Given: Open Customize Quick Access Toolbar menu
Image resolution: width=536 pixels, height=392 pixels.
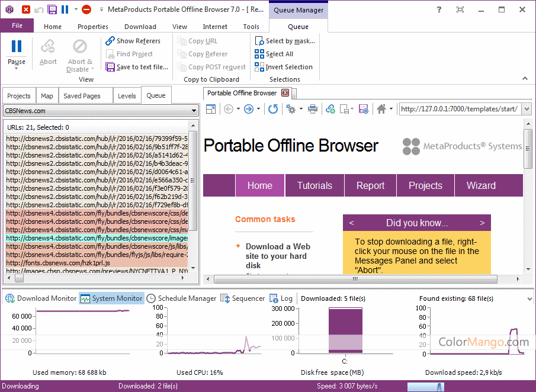Looking at the screenshot, I should pos(101,9).
